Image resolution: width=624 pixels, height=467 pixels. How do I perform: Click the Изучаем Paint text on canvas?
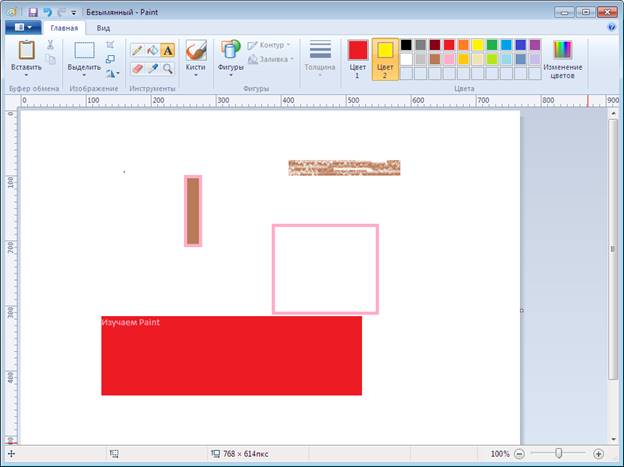[131, 322]
